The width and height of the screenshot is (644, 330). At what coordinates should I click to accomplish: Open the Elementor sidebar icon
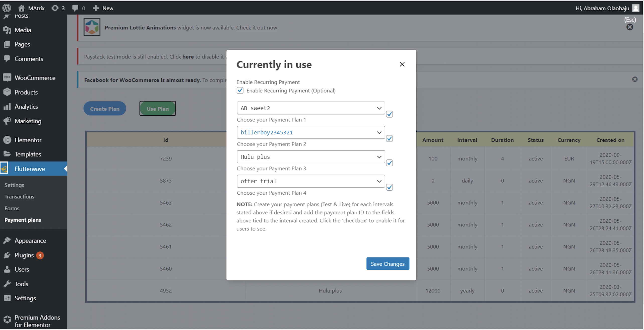tap(7, 140)
